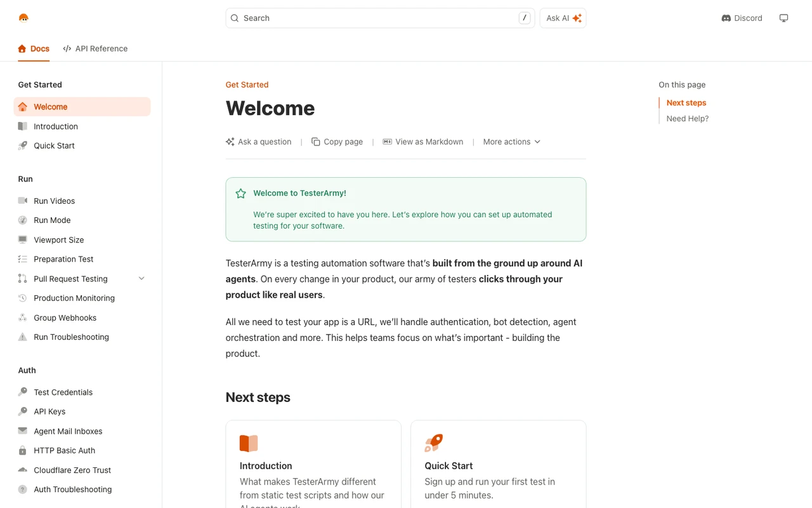Click the TesterArmy logo in the header

[23, 18]
